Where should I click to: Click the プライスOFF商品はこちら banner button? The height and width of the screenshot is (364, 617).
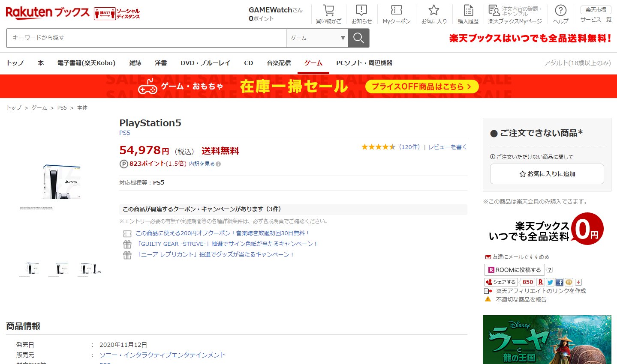click(x=422, y=87)
